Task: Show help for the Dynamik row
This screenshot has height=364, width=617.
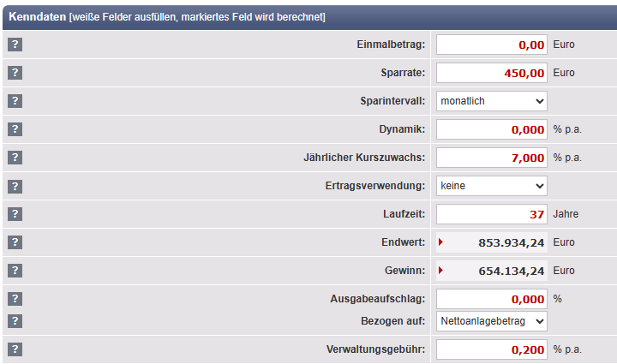Action: (x=15, y=129)
